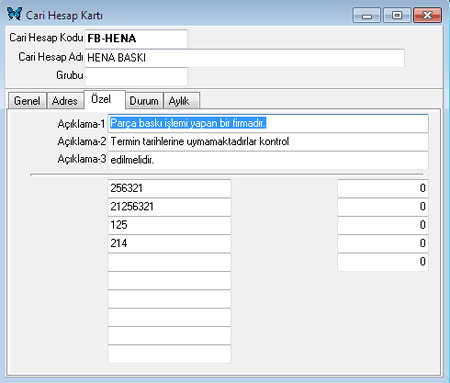Show the Aylık tab

181,101
